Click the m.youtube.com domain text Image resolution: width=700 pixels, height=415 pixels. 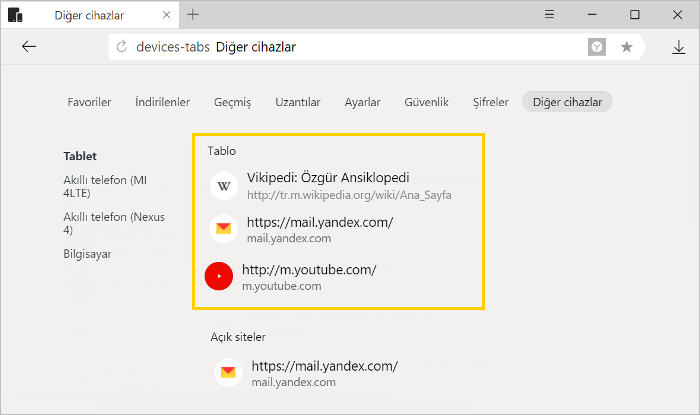[282, 286]
